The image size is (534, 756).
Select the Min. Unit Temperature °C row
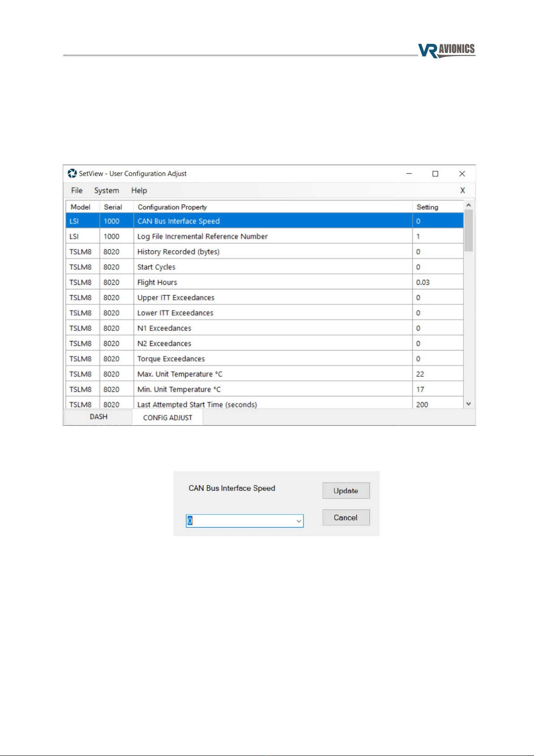click(265, 389)
